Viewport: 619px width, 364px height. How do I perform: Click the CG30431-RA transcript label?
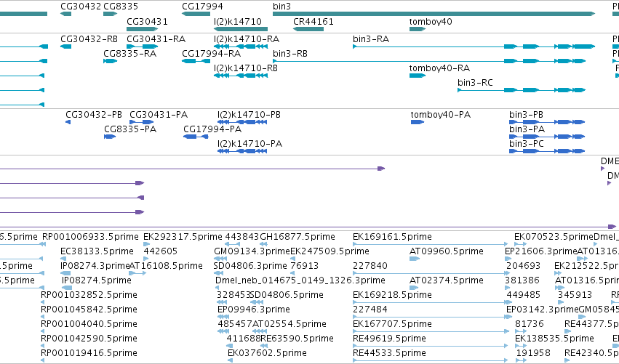point(156,39)
